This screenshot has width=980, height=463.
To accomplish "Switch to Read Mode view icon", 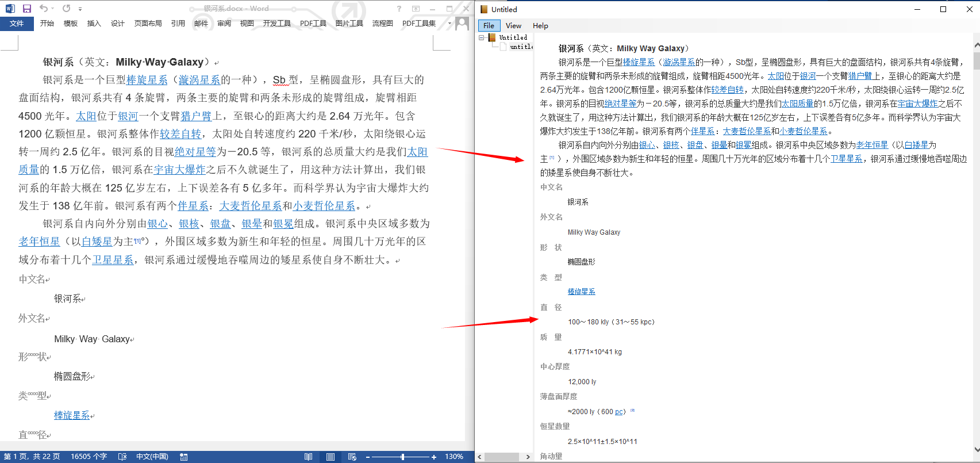I will coord(309,457).
